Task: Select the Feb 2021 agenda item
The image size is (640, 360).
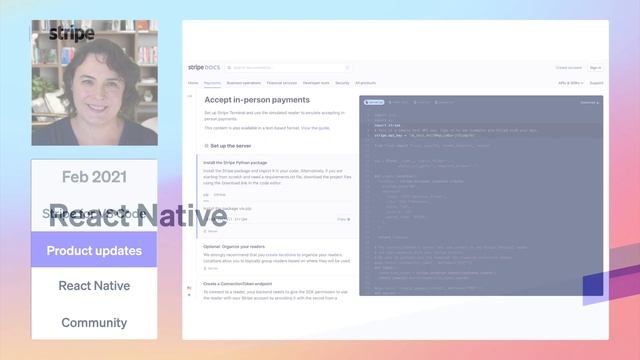Action: coord(94,177)
